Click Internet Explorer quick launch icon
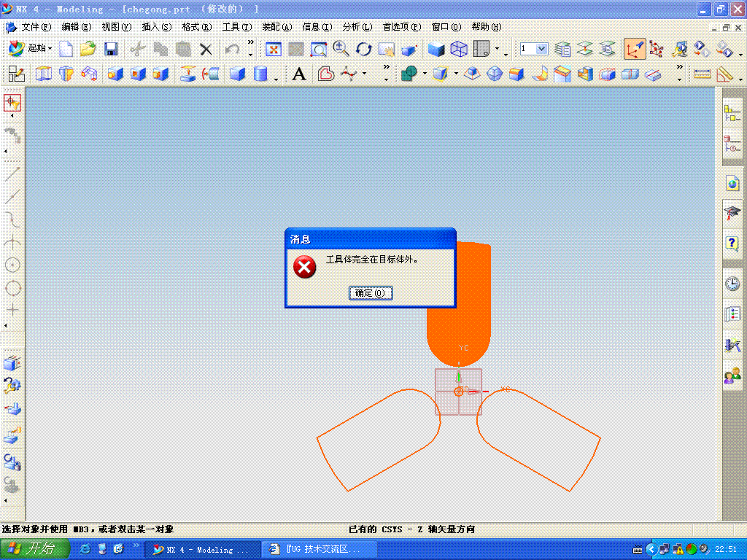747x560 pixels. point(85,549)
